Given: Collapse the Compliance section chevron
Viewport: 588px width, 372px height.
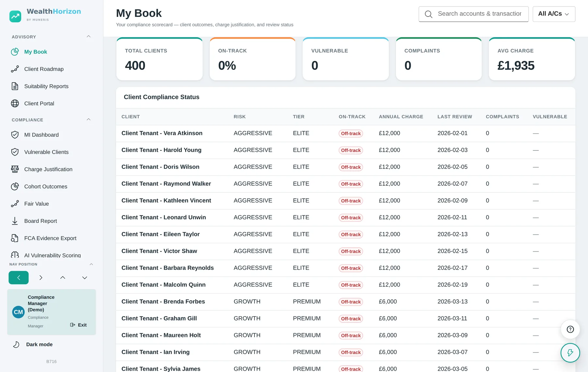Looking at the screenshot, I should tap(89, 119).
